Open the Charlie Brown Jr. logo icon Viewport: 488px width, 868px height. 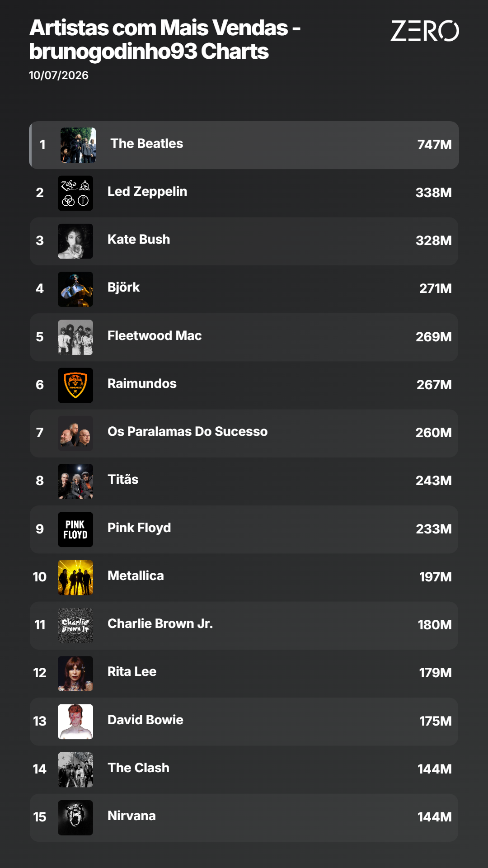click(x=75, y=625)
